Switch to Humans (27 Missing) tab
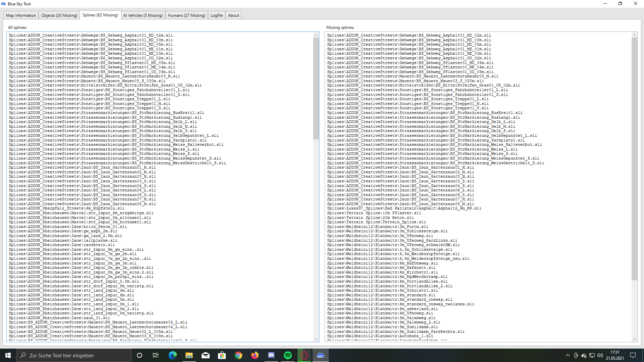The width and height of the screenshot is (644, 362). 186,15
